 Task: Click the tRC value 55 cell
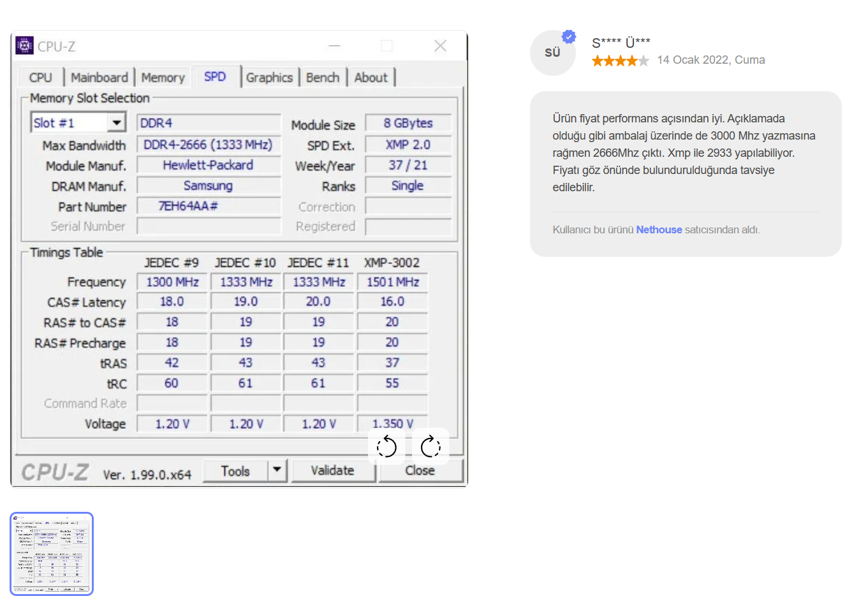[x=392, y=383]
